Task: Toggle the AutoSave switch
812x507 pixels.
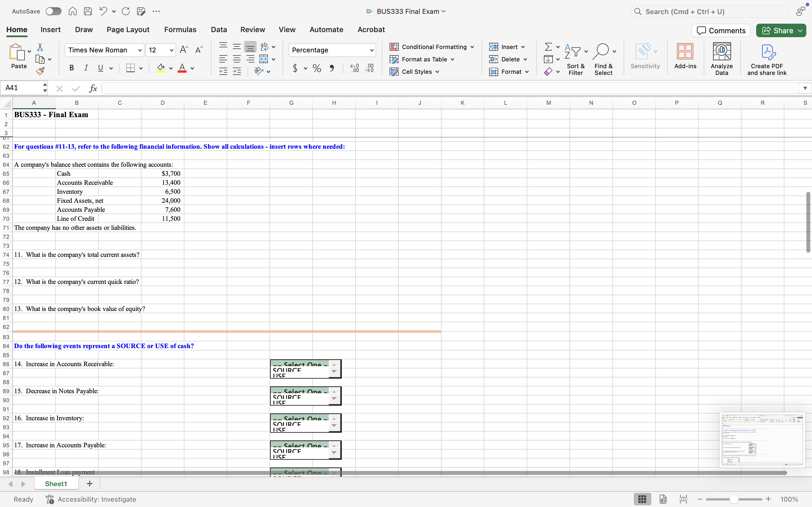Action: point(53,11)
